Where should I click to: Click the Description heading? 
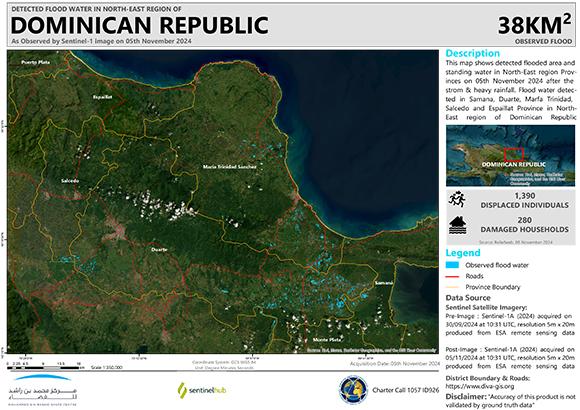coord(473,53)
